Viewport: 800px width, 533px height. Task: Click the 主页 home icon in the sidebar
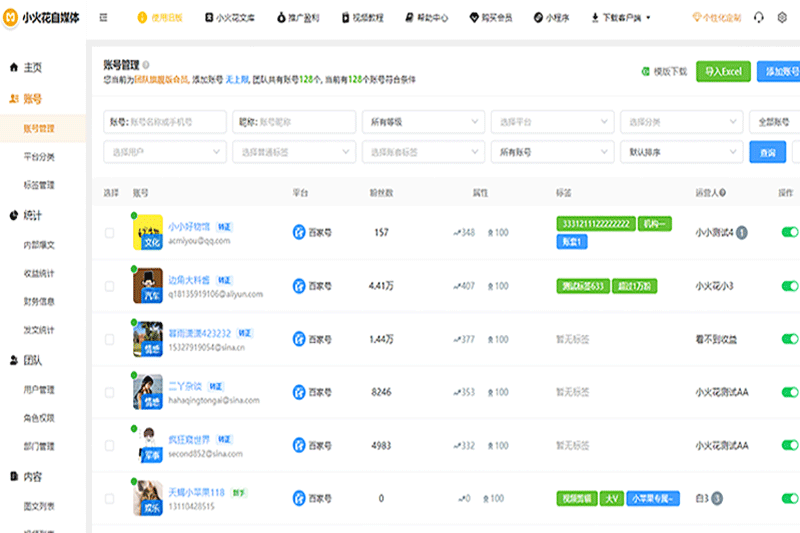click(14, 67)
